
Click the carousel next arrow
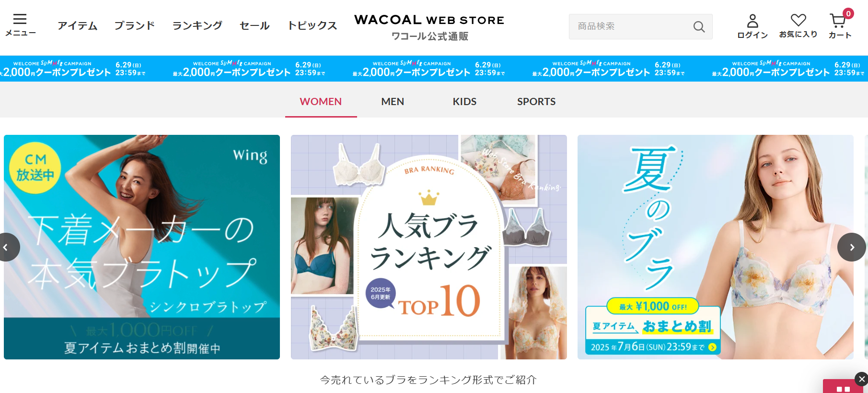[852, 247]
